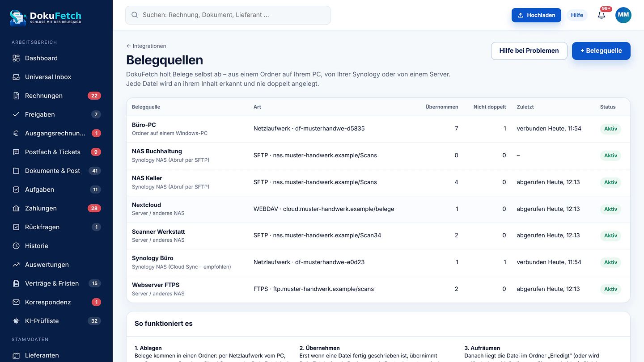644x362 pixels.
Task: Click Aktiv status badge of Nextcloud row
Action: (610, 209)
